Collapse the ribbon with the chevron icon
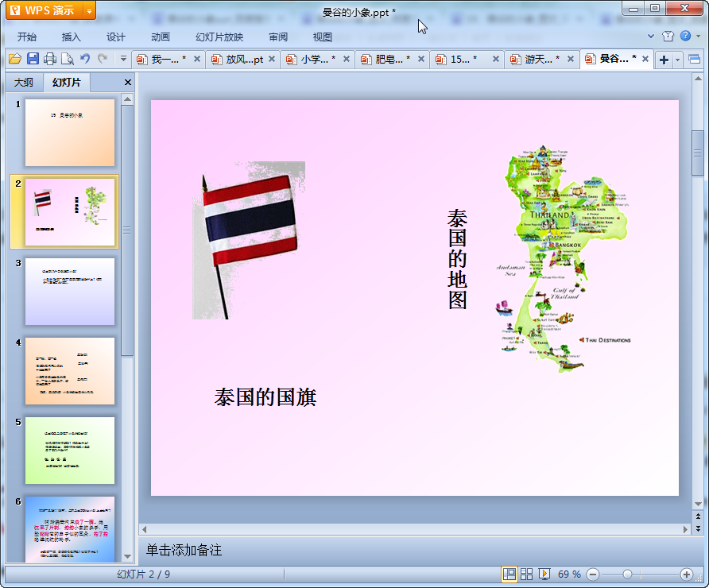The image size is (709, 588). click(651, 37)
